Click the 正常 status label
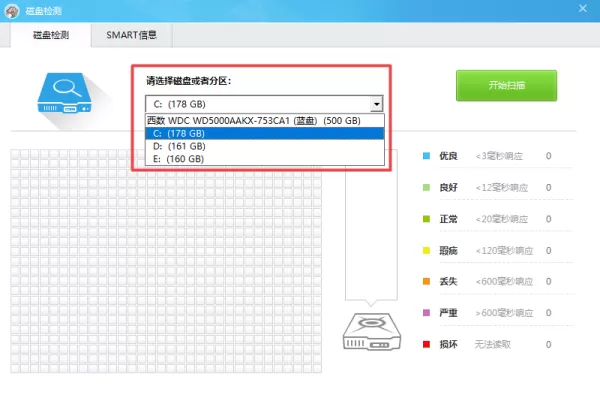The image size is (600, 398). (x=448, y=219)
